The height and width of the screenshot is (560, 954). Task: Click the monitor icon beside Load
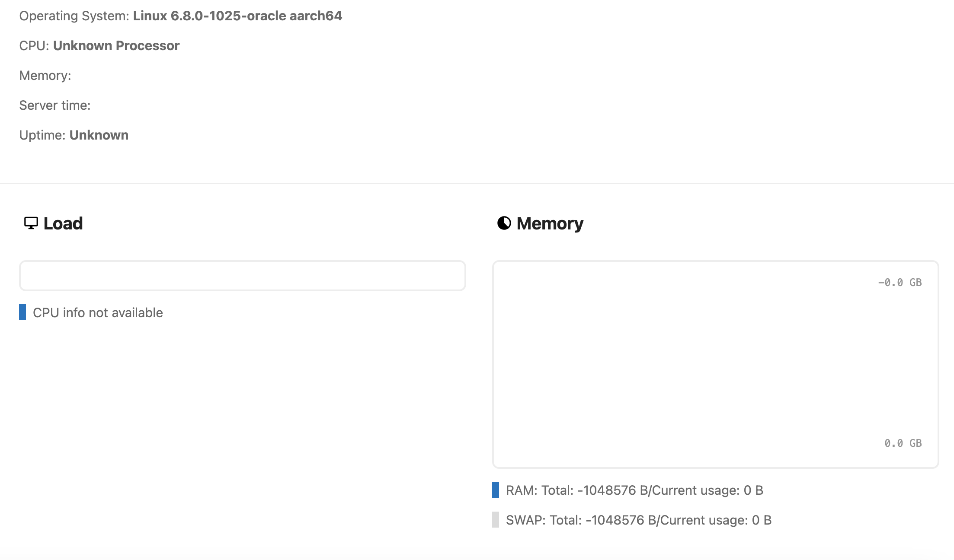31,223
